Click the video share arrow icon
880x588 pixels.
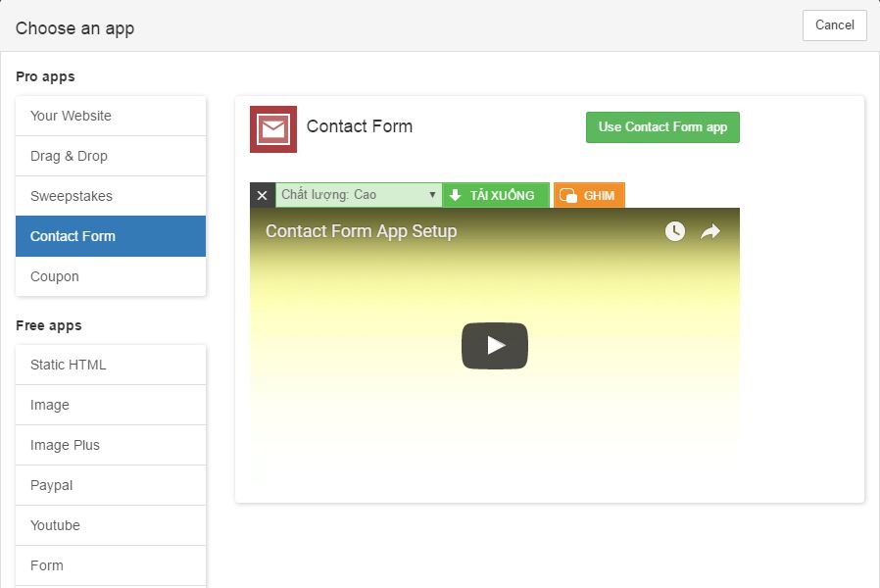tap(710, 231)
